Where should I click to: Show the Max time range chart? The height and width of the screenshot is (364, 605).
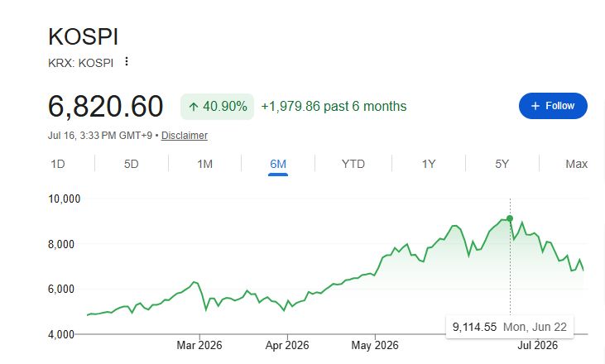(x=577, y=165)
